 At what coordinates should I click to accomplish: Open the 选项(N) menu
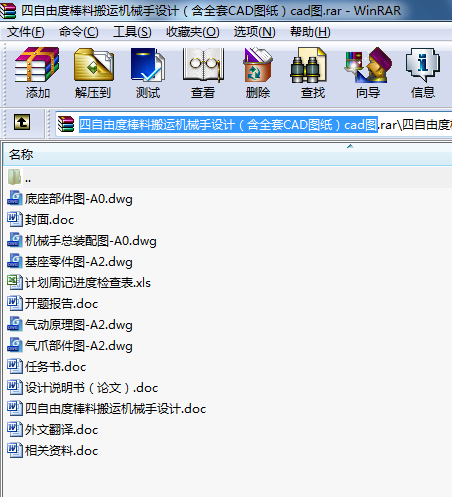(x=254, y=32)
